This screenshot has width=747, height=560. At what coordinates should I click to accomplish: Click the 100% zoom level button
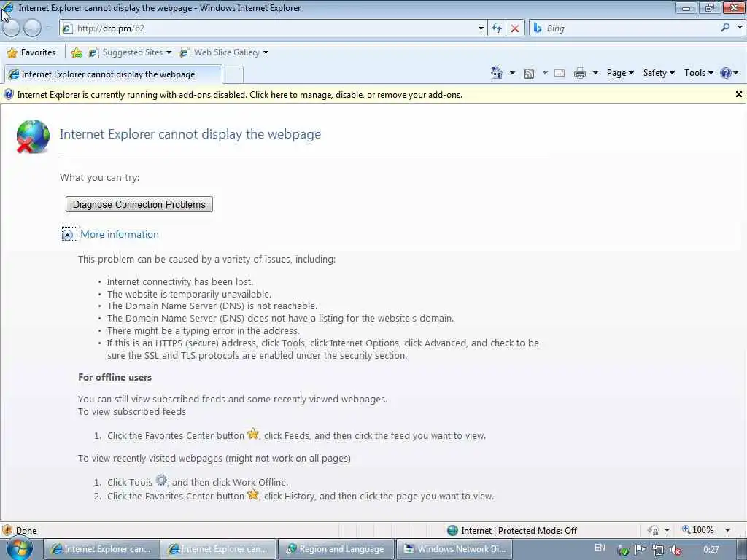pos(698,530)
